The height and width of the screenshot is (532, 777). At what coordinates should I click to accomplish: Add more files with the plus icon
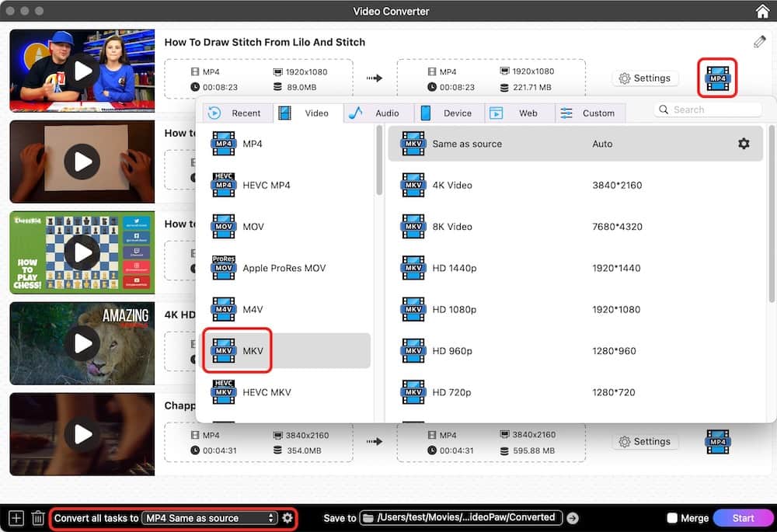tap(15, 517)
